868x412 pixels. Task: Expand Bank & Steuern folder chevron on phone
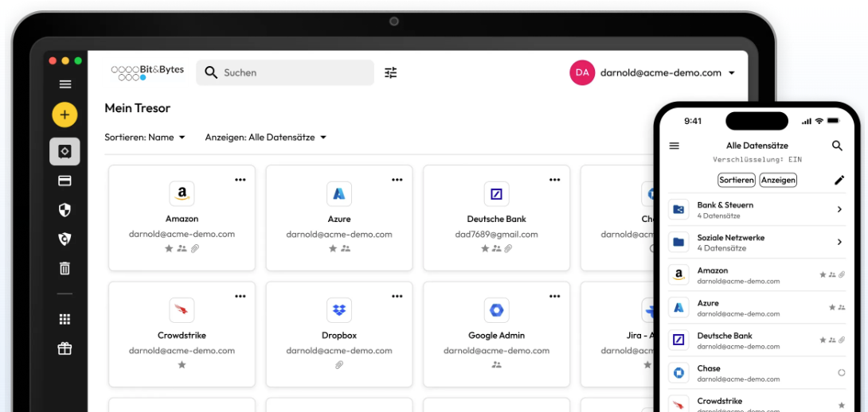click(x=839, y=210)
